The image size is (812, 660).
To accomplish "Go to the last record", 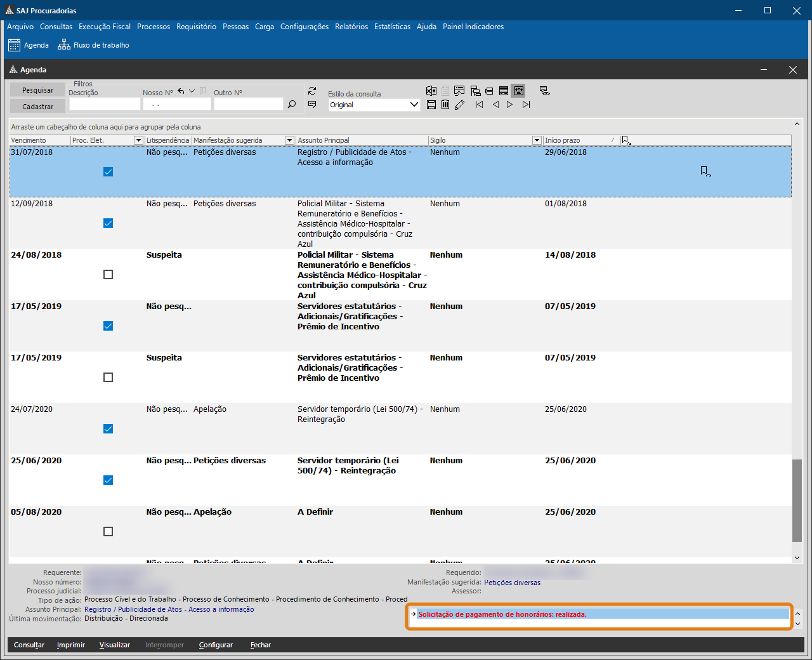I will [x=527, y=105].
